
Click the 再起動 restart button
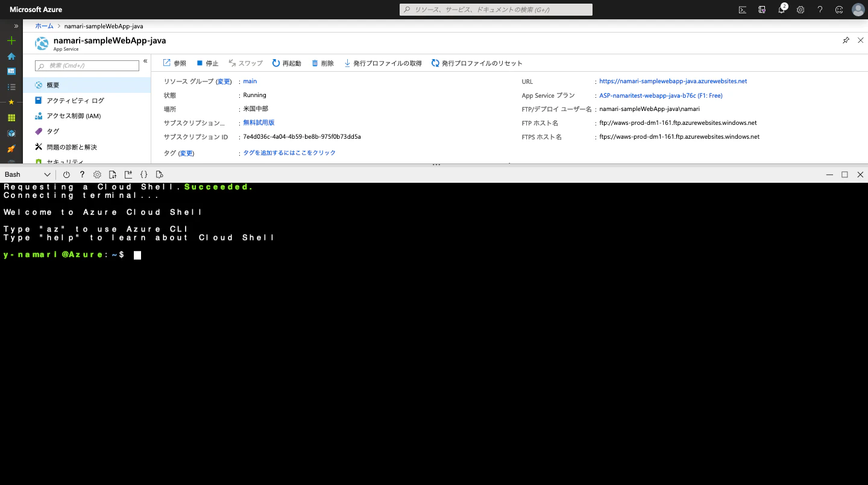[x=286, y=63]
